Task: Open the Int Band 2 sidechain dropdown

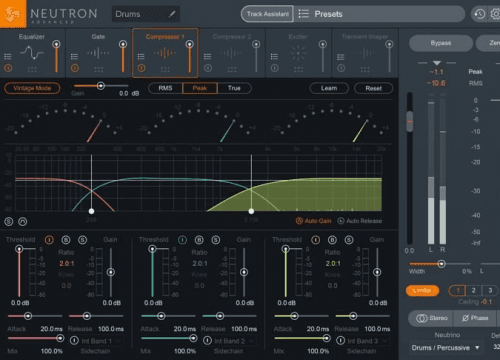Action: (234, 341)
